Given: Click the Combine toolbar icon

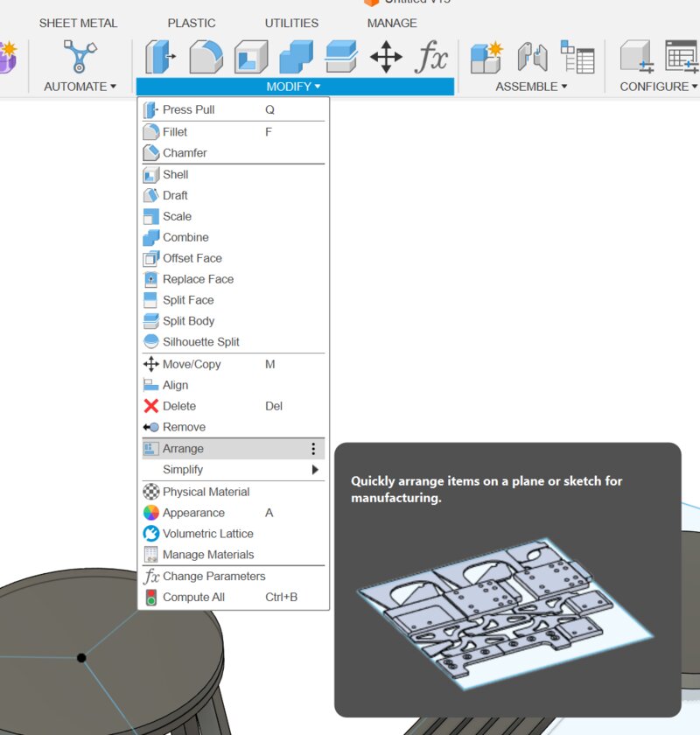Looking at the screenshot, I should (x=296, y=57).
